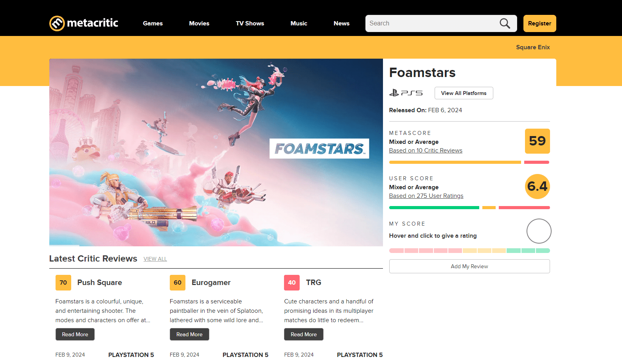The image size is (622, 364).
Task: Click Eurogamer's 60 score badge
Action: [x=178, y=283]
